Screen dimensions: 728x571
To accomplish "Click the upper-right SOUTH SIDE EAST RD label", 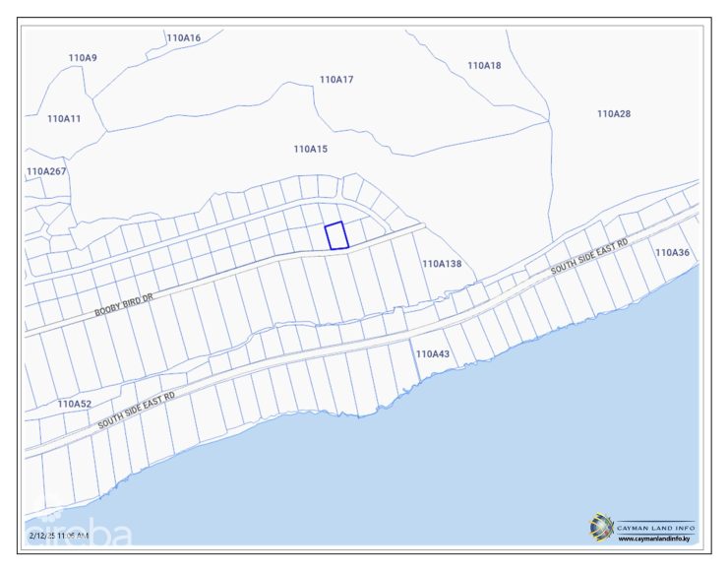I will click(x=589, y=257).
